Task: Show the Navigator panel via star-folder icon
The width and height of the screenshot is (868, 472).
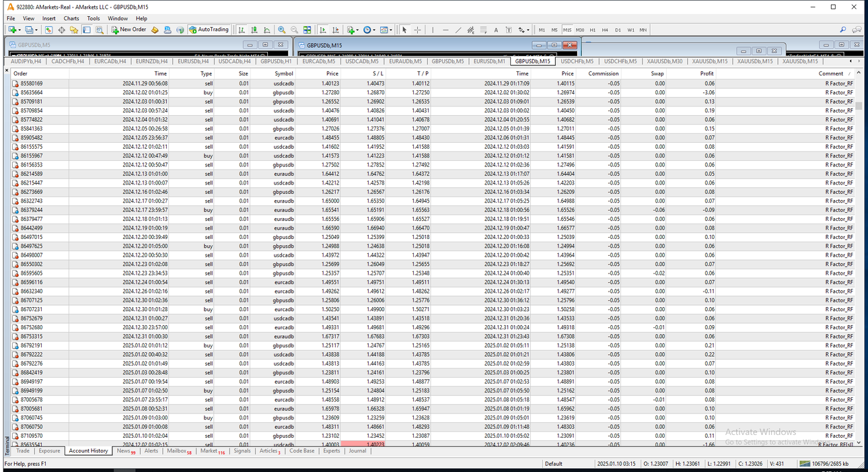Action: point(74,30)
